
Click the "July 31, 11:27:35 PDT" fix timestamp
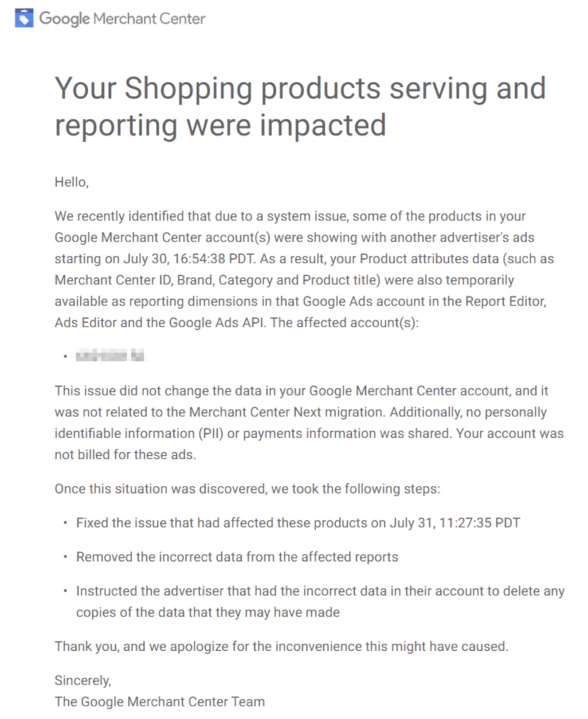[452, 522]
